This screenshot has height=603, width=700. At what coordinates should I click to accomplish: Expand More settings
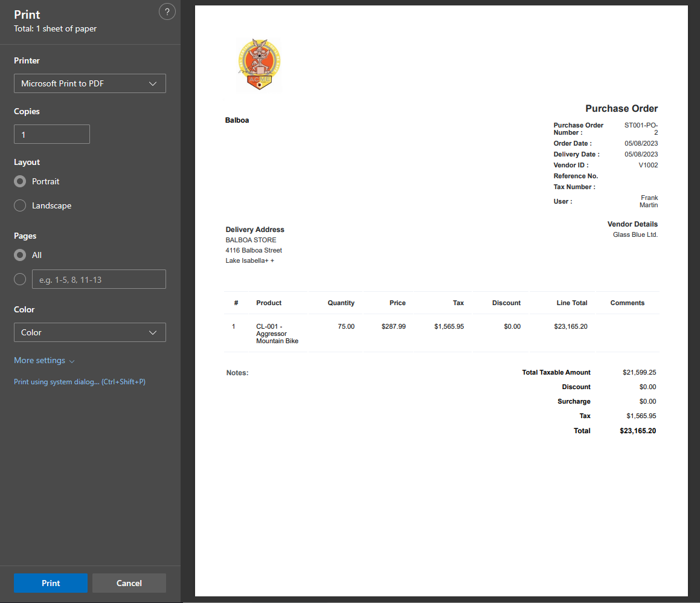pos(44,361)
